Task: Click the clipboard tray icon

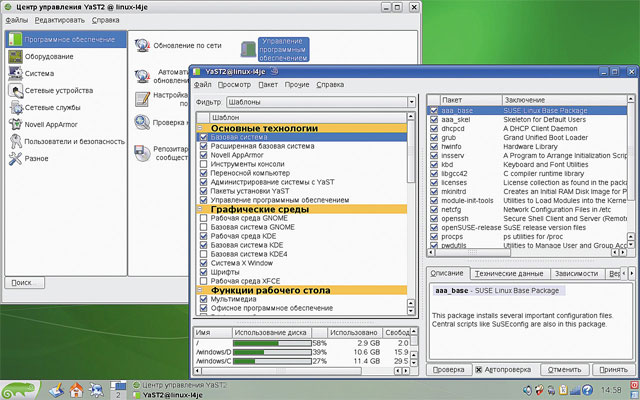Action: coord(564,390)
